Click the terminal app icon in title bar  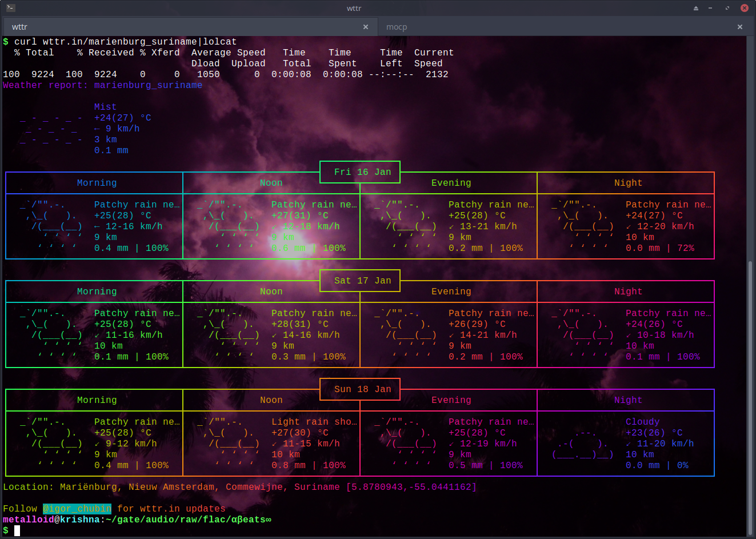coord(10,8)
